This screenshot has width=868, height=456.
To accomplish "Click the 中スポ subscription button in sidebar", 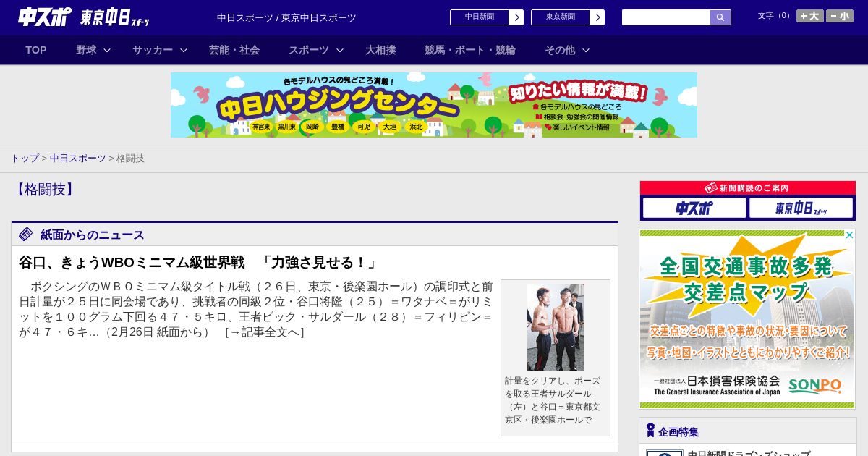I will tap(694, 208).
